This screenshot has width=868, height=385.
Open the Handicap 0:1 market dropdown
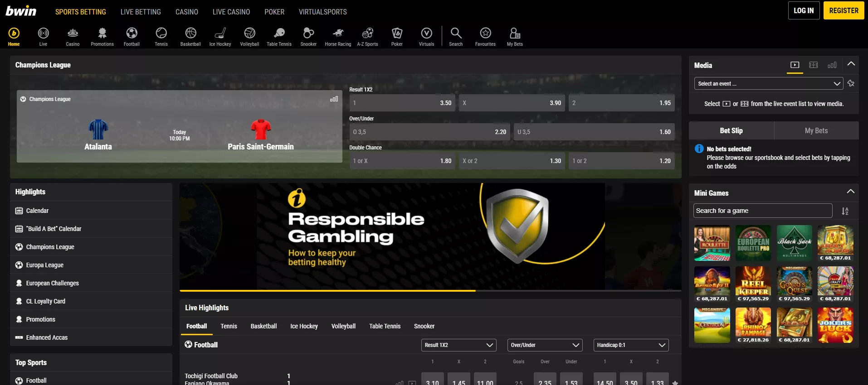[x=631, y=345]
